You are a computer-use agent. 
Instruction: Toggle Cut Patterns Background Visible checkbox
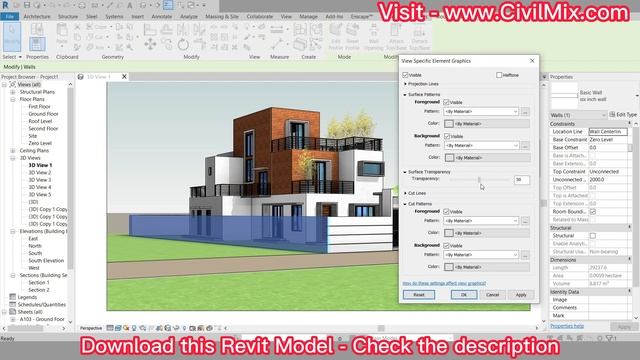447,245
